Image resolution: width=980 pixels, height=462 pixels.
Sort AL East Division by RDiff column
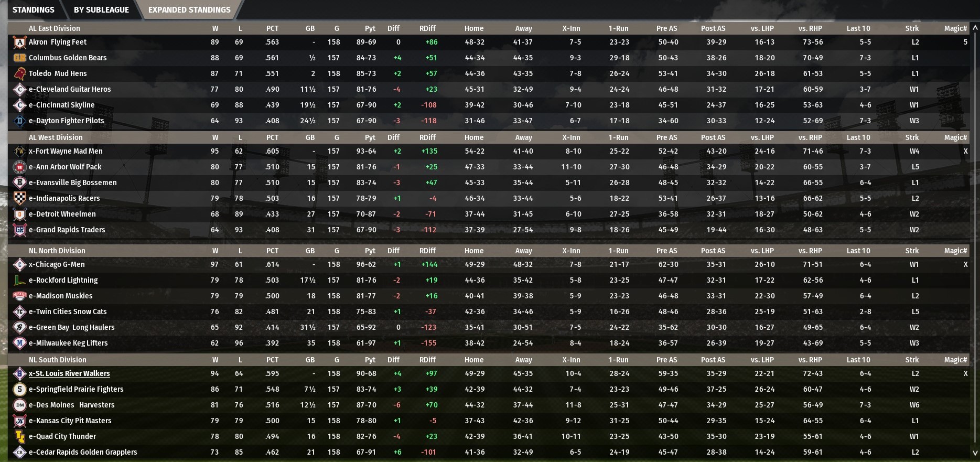pyautogui.click(x=427, y=29)
